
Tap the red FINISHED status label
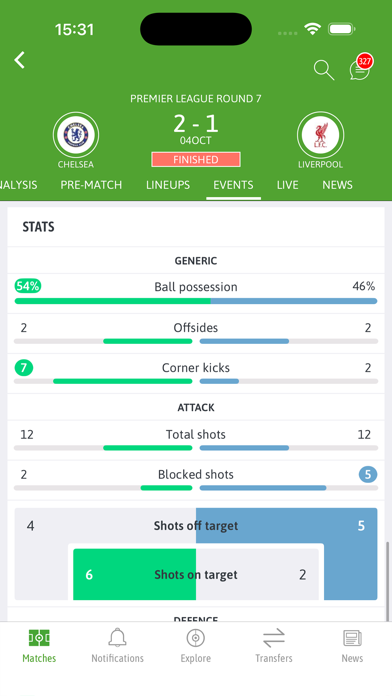coord(196,159)
